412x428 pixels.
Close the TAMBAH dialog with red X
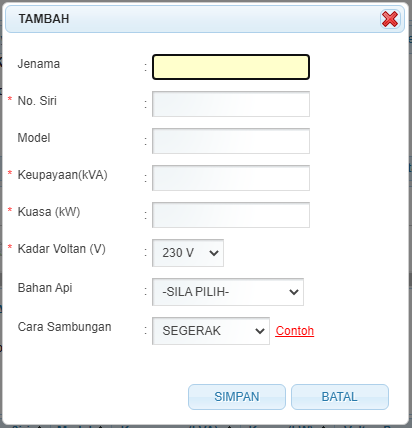point(390,19)
